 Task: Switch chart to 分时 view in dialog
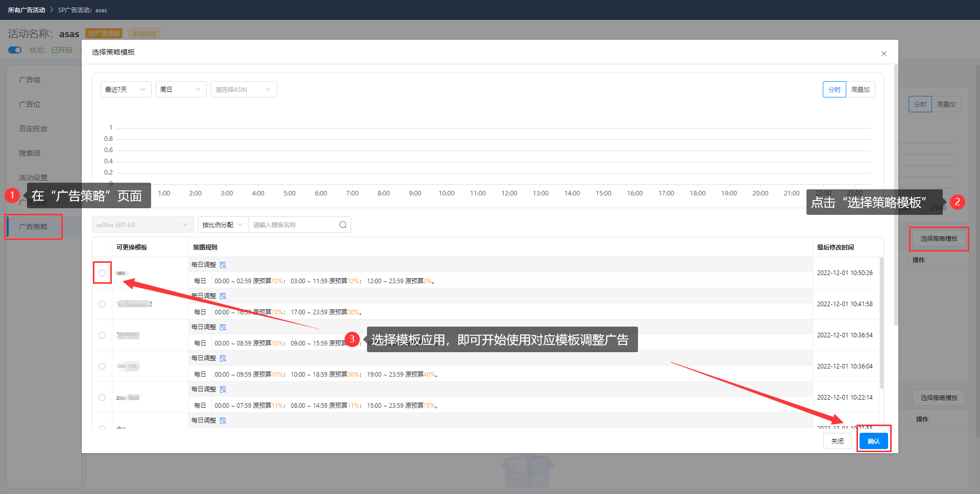click(834, 89)
